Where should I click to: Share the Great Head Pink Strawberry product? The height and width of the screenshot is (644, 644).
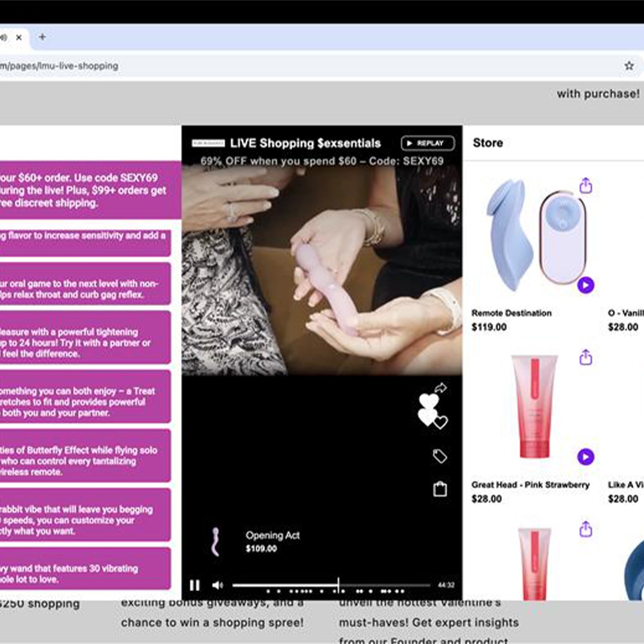(586, 357)
